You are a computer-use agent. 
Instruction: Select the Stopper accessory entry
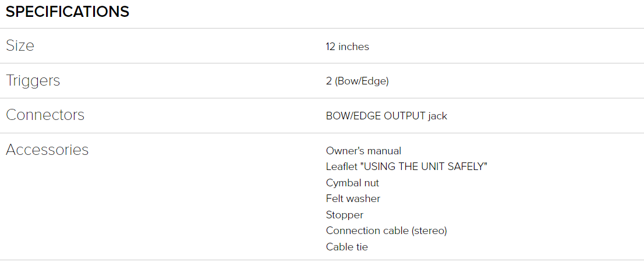click(344, 215)
